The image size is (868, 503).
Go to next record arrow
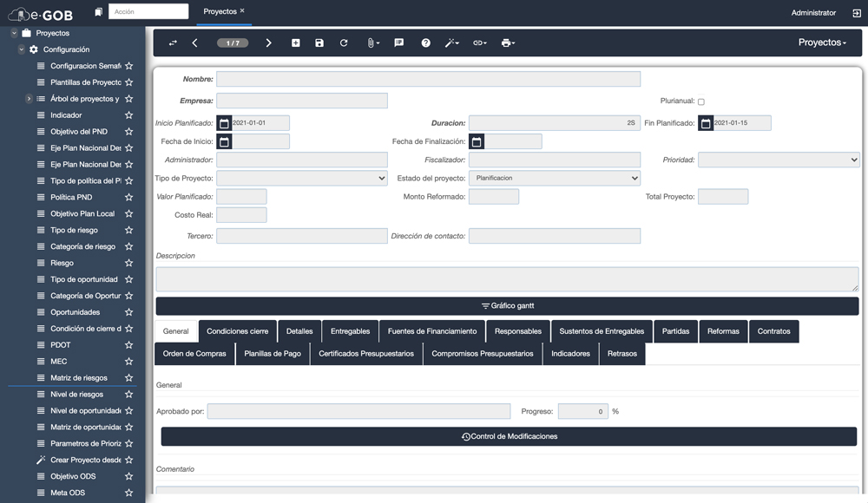tap(268, 42)
